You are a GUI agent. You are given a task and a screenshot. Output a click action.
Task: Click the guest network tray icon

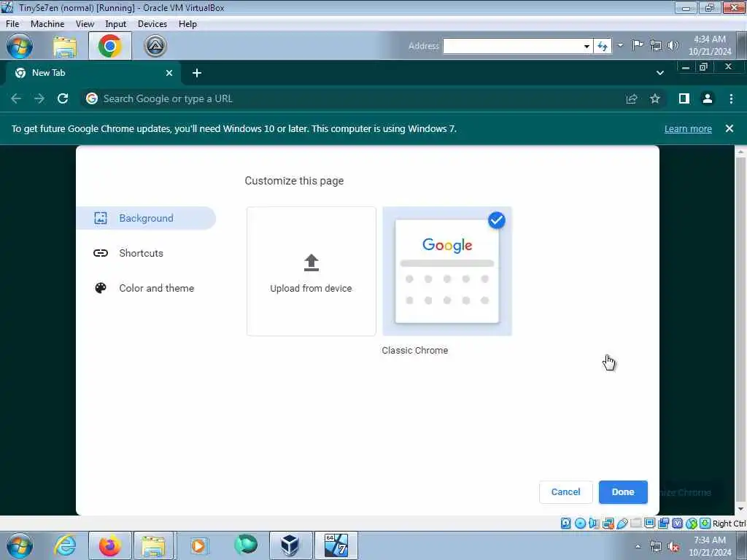click(656, 46)
